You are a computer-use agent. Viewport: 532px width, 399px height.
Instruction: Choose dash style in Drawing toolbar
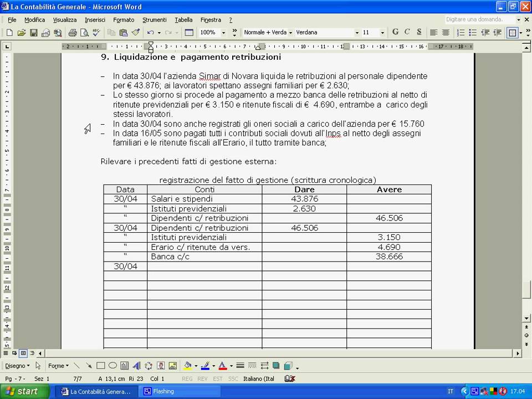[x=252, y=366]
